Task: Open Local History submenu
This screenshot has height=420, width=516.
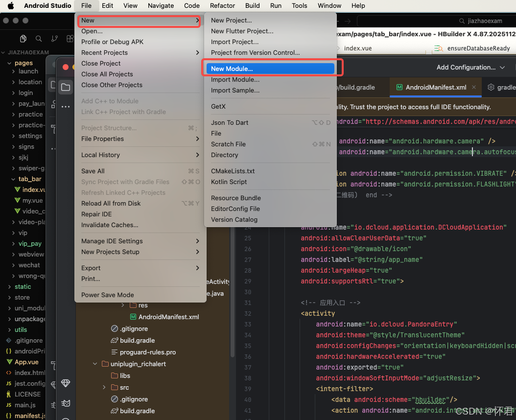Action: tap(140, 155)
